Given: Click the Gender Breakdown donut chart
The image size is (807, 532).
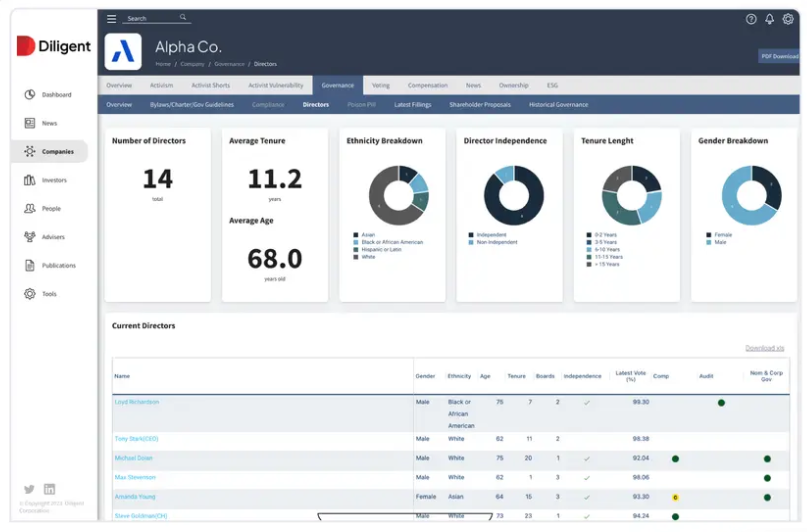Looking at the screenshot, I should 751,196.
